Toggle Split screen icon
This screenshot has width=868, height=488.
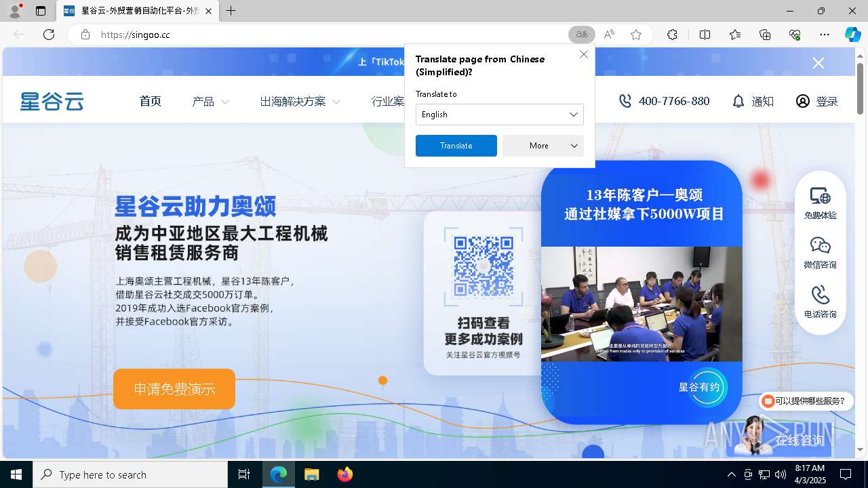[x=705, y=35]
